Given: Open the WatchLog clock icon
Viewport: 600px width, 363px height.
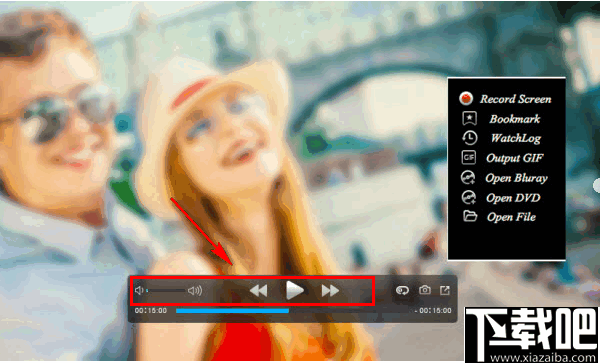Looking at the screenshot, I should tap(469, 138).
